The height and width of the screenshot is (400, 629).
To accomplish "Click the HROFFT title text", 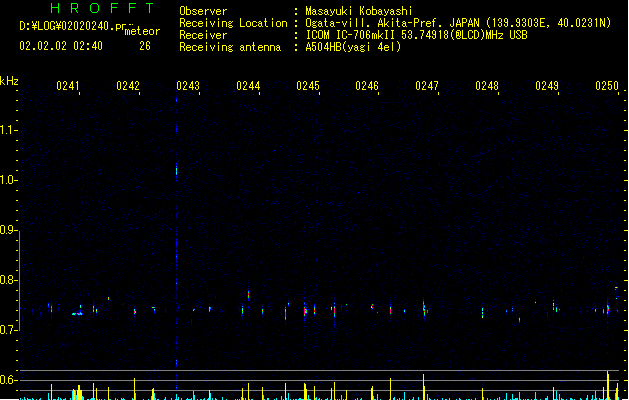I will (102, 8).
